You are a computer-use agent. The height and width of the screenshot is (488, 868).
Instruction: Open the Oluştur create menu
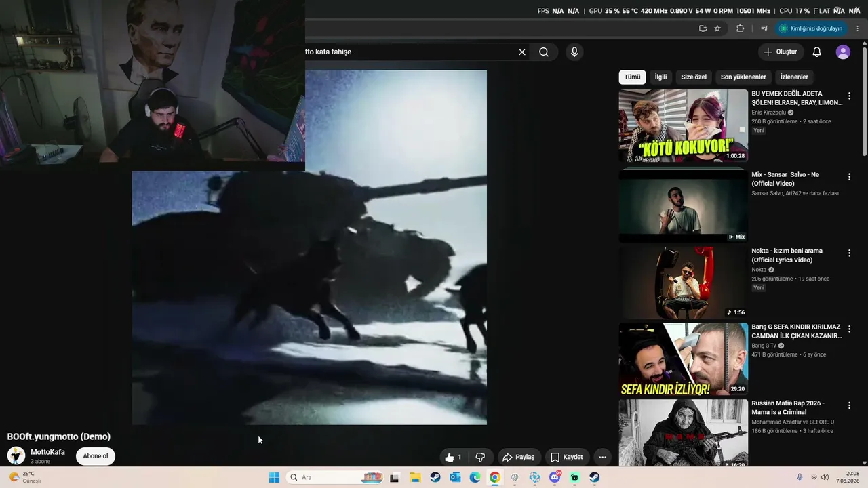[780, 52]
